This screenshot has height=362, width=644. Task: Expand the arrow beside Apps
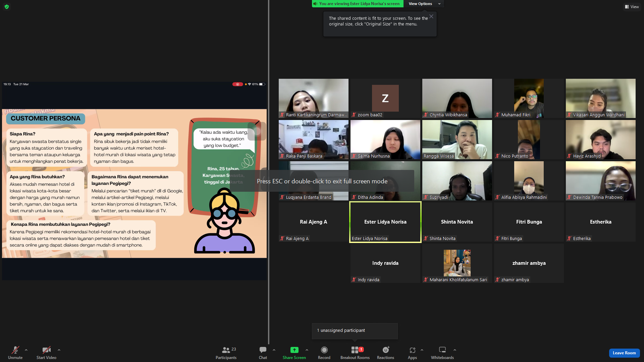[x=422, y=350]
